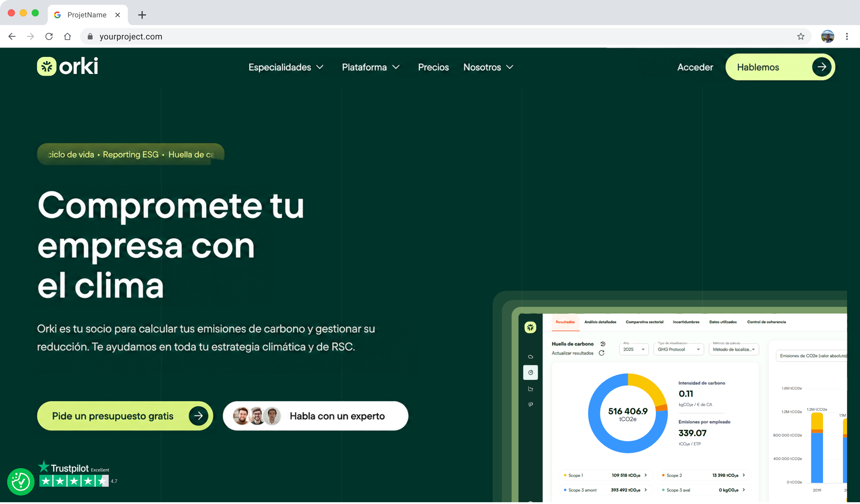Switch to Datos utilizados tab
Image resolution: width=860 pixels, height=504 pixels.
click(723, 322)
